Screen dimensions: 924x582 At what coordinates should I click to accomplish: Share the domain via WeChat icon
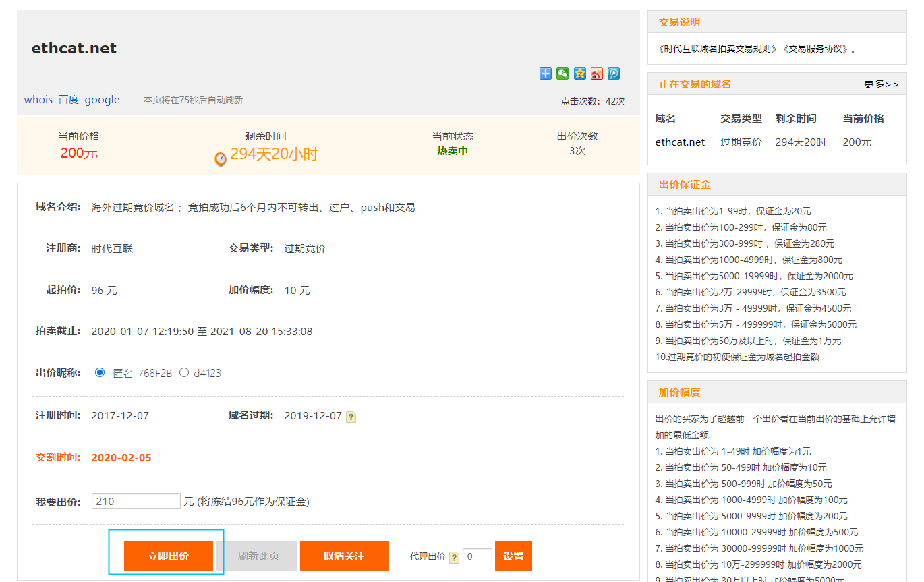[562, 74]
